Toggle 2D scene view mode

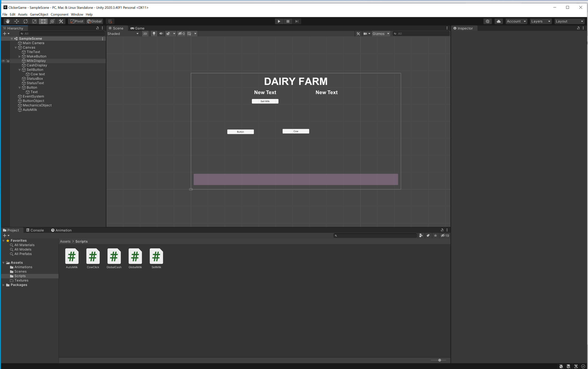145,34
